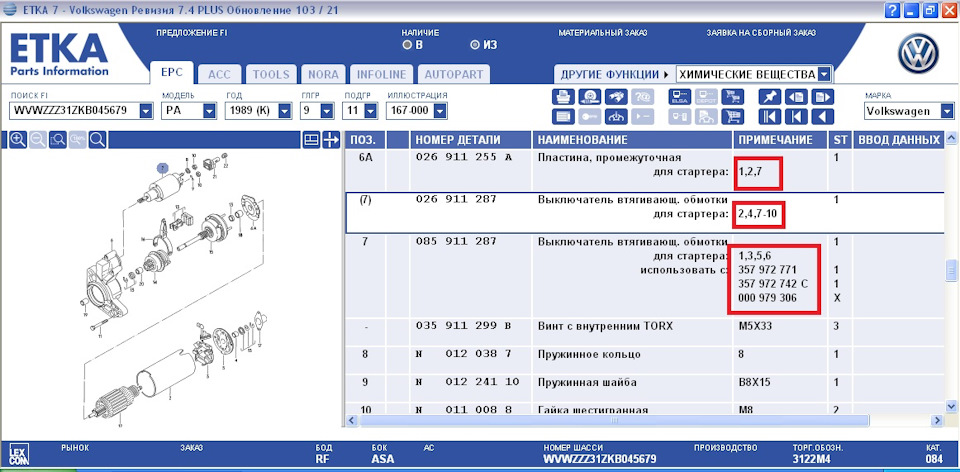The height and width of the screenshot is (472, 960).
Task: Toggle the illustration table layout view icon
Action: coord(311,140)
